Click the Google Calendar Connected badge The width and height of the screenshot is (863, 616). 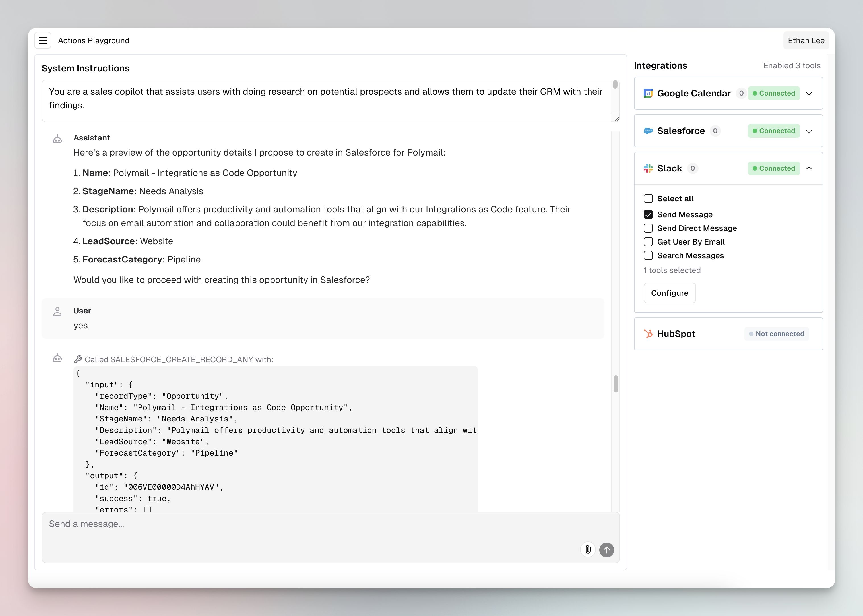773,93
